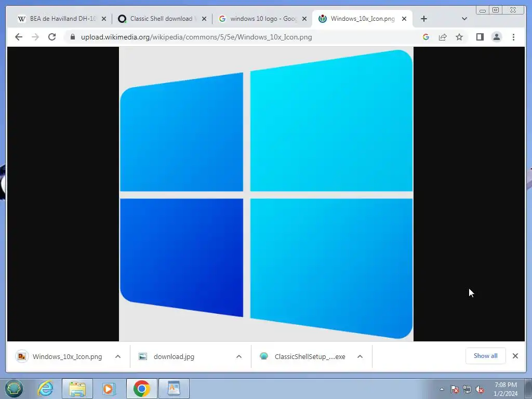This screenshot has height=399, width=532.
Task: View site information via the lock icon
Action: 72,37
